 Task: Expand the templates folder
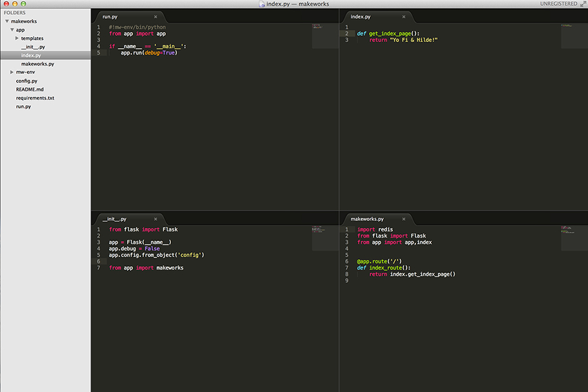17,38
